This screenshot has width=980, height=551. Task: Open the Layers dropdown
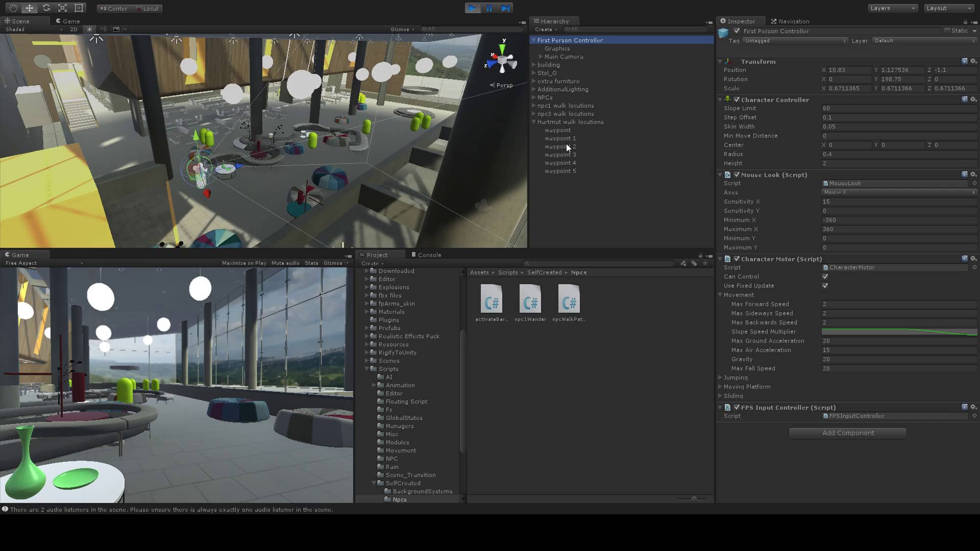[892, 8]
